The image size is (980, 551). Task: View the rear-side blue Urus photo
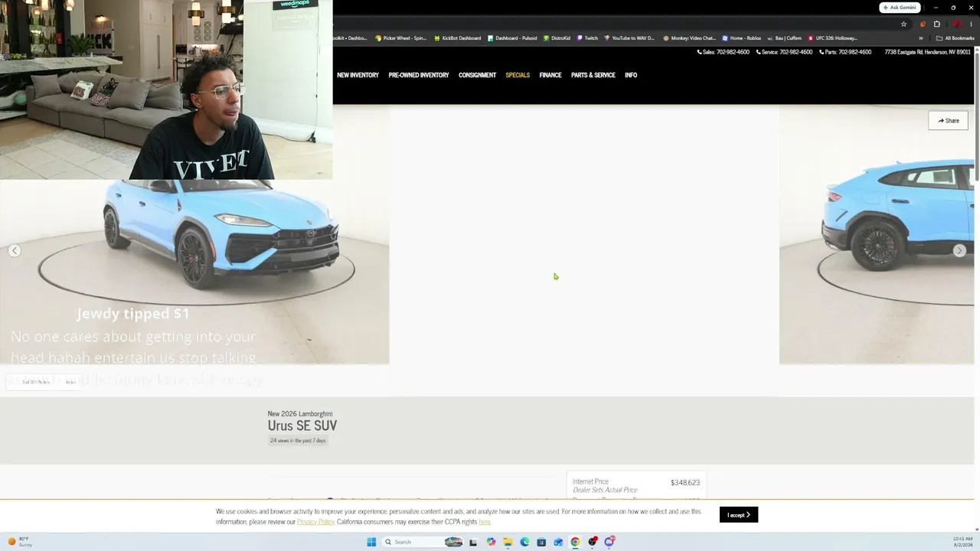[x=877, y=234]
